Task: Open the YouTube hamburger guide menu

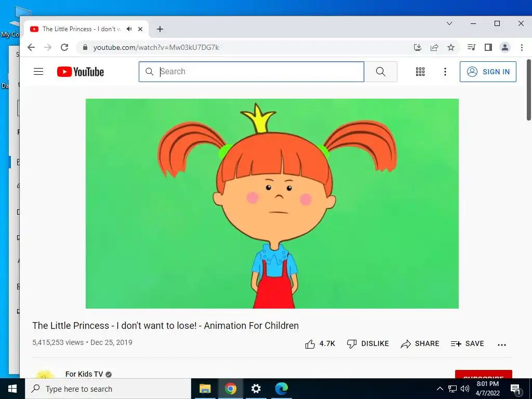Action: 38,72
